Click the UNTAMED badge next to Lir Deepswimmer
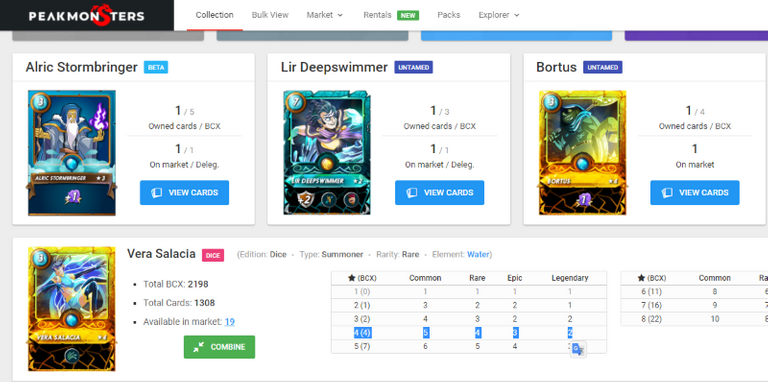 (413, 67)
